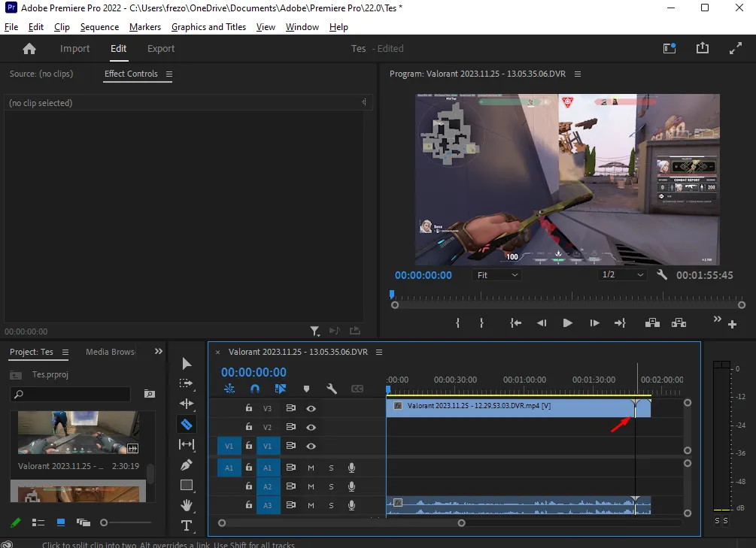This screenshot has width=756, height=548.
Task: Switch to the Export tab
Action: [x=161, y=48]
